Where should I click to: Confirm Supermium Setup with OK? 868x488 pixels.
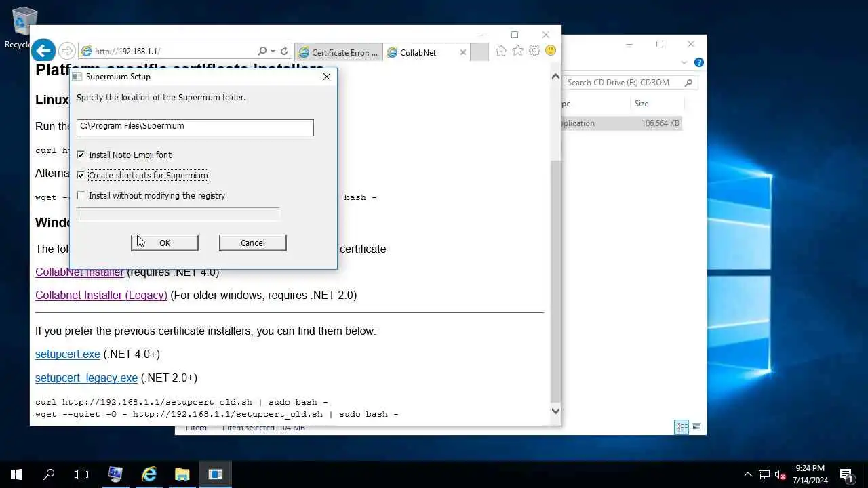click(165, 243)
